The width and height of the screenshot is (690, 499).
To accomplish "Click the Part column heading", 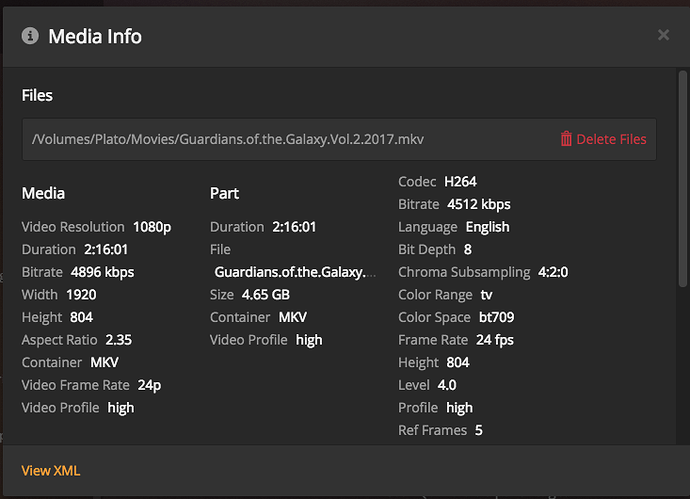I will click(224, 193).
